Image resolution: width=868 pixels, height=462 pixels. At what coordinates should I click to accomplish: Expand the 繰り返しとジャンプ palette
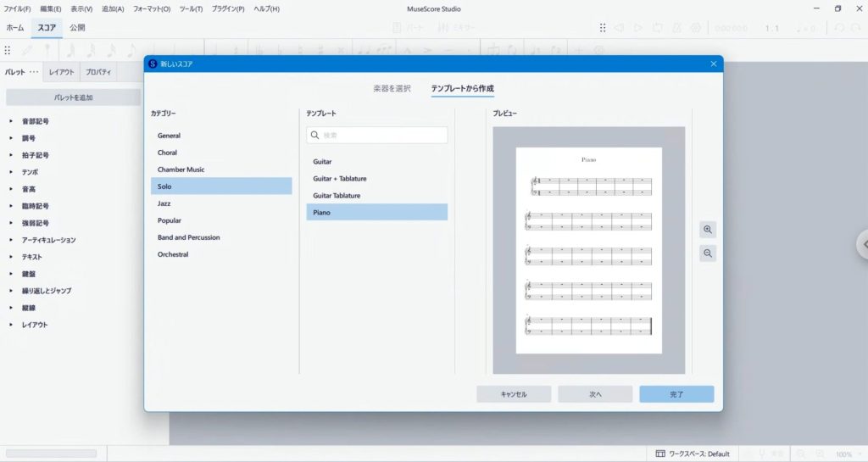point(11,291)
